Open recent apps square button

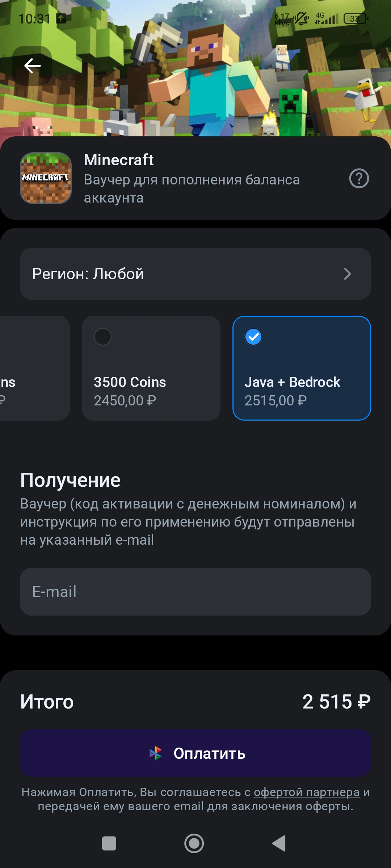(109, 843)
